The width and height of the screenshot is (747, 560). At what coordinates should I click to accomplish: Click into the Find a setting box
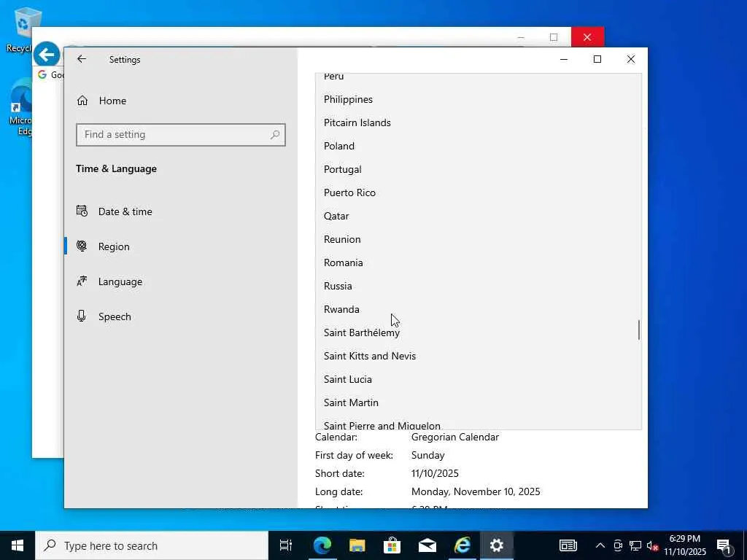[181, 135]
